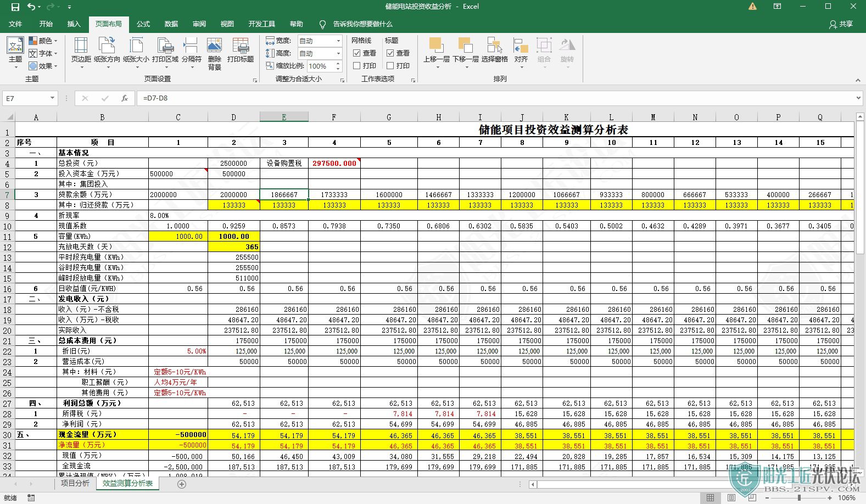This screenshot has width=866, height=504.
Task: Open Customize Quick Access Toolbar dropdown
Action: pos(70,7)
